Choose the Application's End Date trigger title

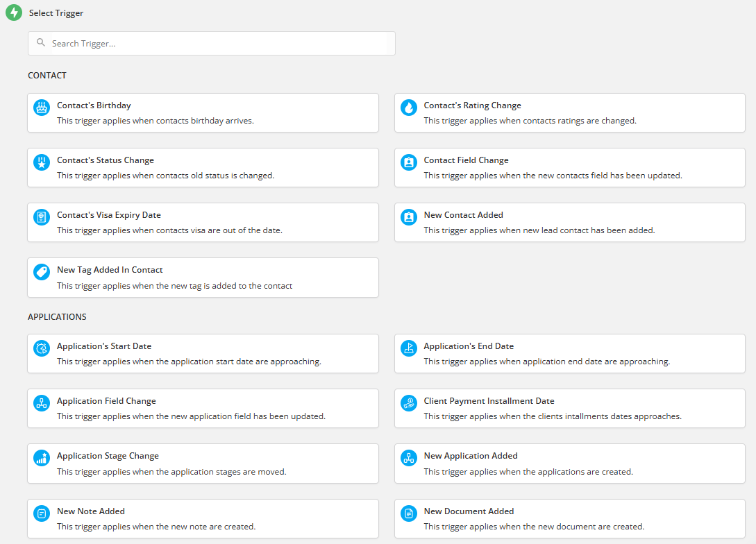(468, 346)
